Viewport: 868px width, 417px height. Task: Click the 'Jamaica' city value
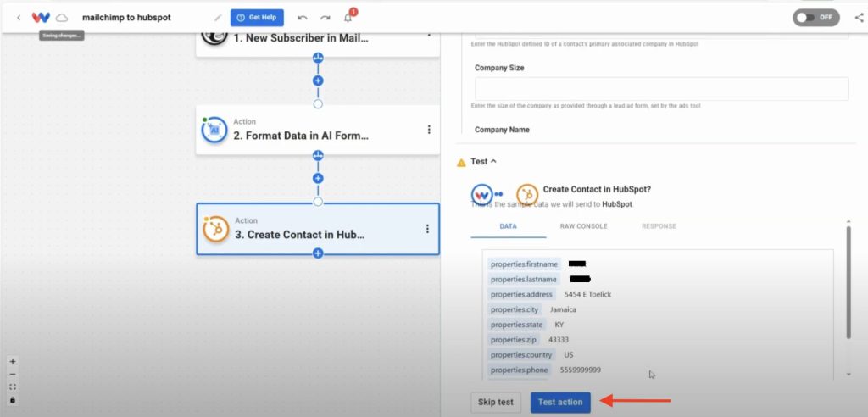point(563,309)
